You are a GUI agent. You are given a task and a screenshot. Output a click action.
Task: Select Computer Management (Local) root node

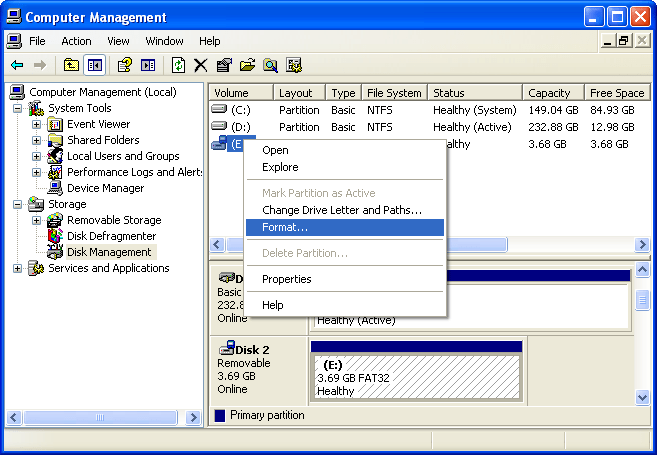click(x=103, y=92)
